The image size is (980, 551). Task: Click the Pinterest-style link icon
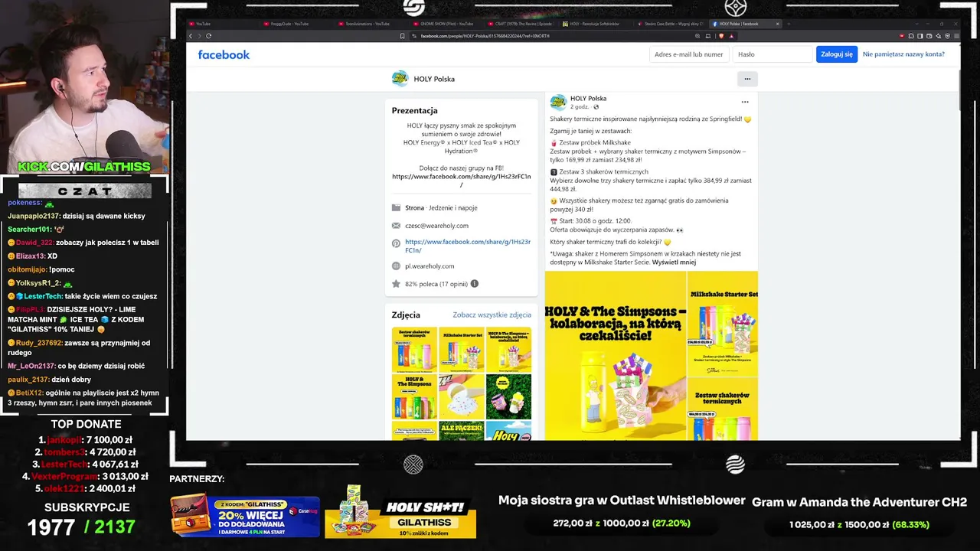click(396, 243)
